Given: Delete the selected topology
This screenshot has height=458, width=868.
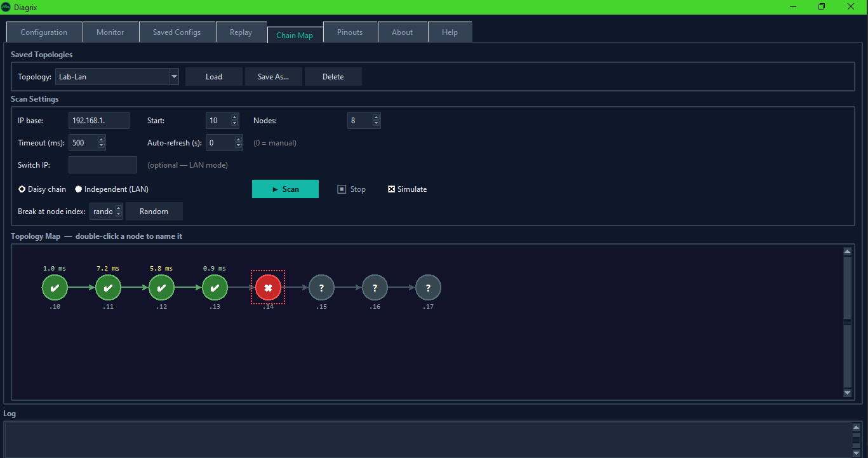Looking at the screenshot, I should pos(333,77).
